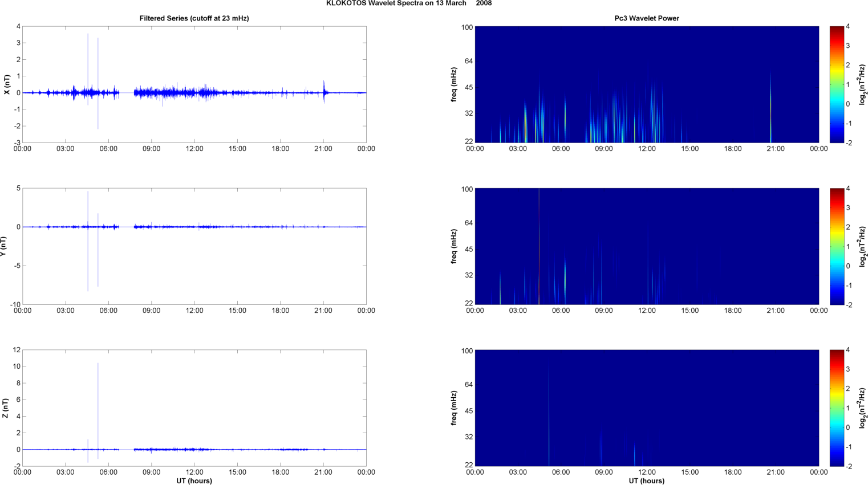Click the 'X (nT)' axis label

pyautogui.click(x=7, y=84)
